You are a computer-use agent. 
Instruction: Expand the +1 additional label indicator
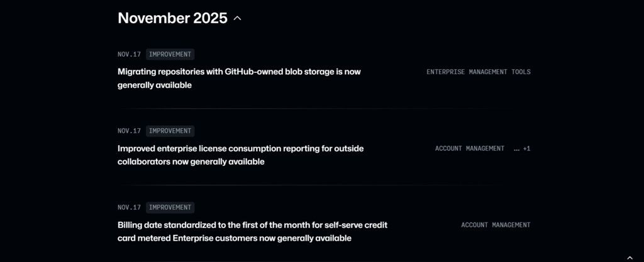coord(526,149)
